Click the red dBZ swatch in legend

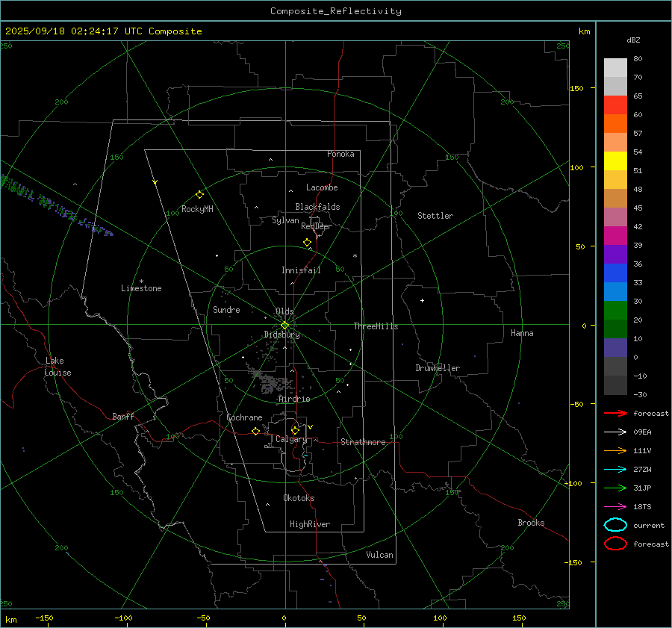tap(615, 105)
